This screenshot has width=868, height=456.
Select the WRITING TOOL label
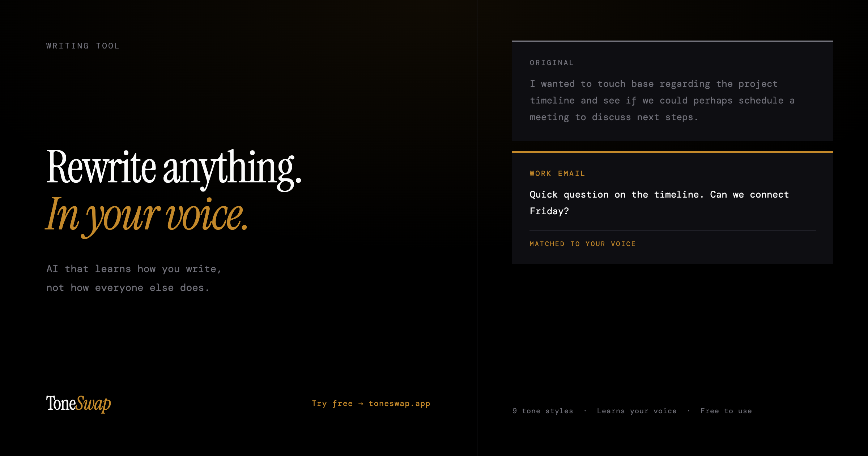[x=83, y=46]
